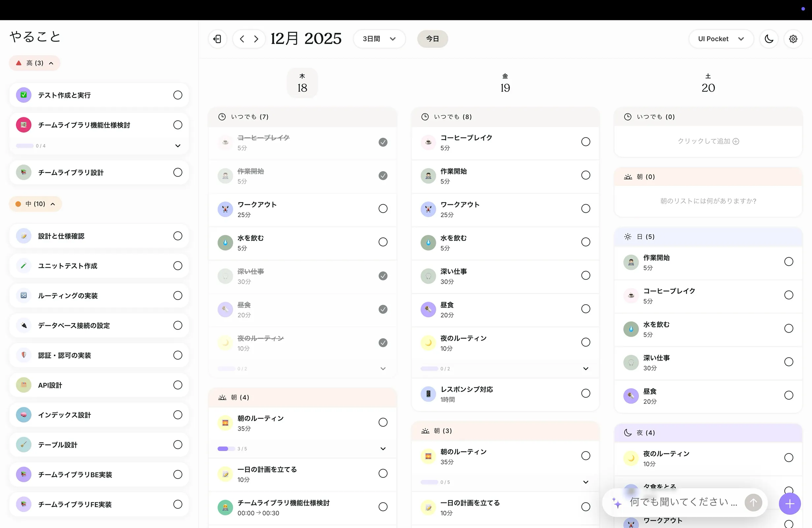
Task: Click the sign-out icon left of the date
Action: 217,39
